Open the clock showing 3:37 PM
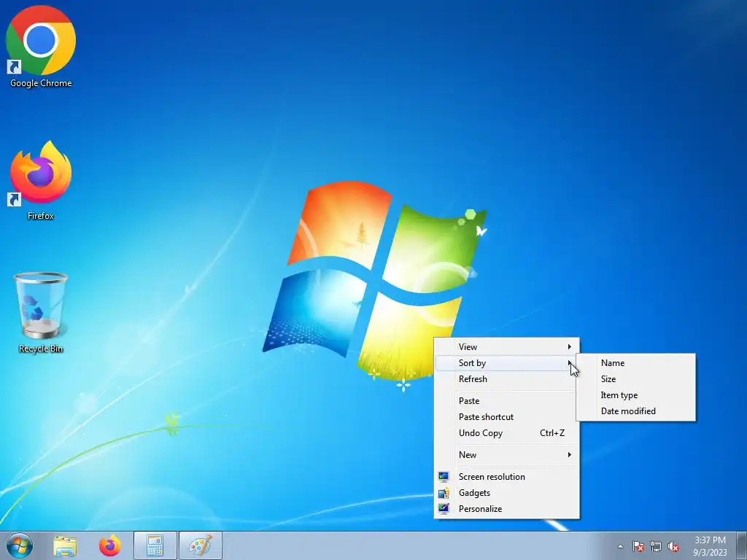Viewport: 747px width, 560px height. coord(710,546)
